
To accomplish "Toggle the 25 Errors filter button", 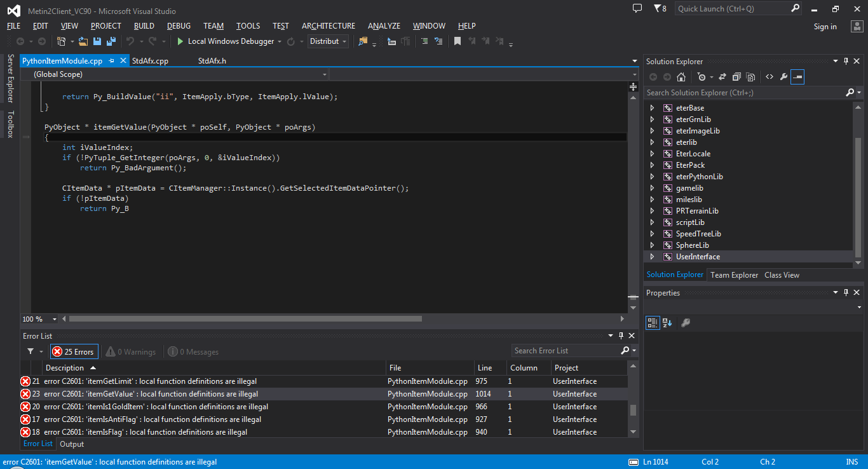I will click(73, 351).
